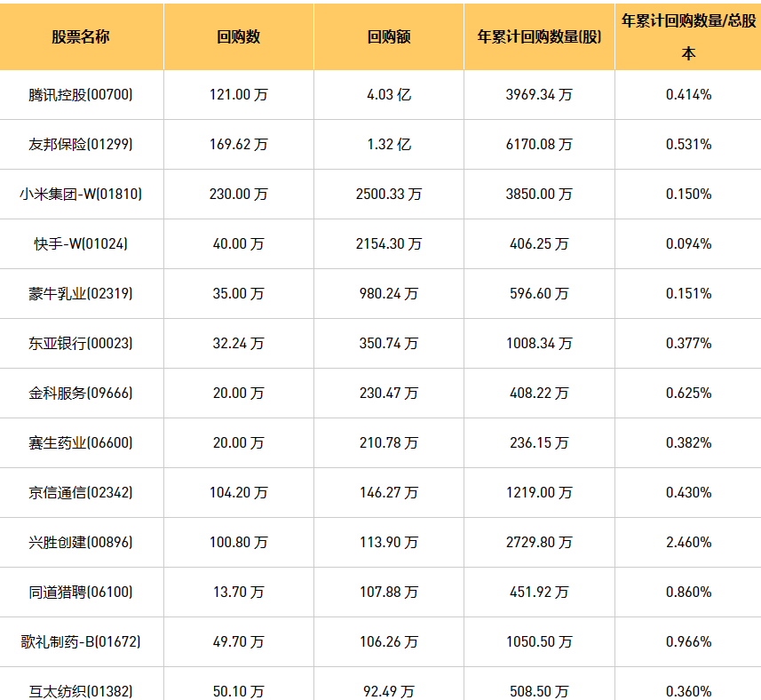
Task: Click the 年累计回购数量(股) column header
Action: 539,36
